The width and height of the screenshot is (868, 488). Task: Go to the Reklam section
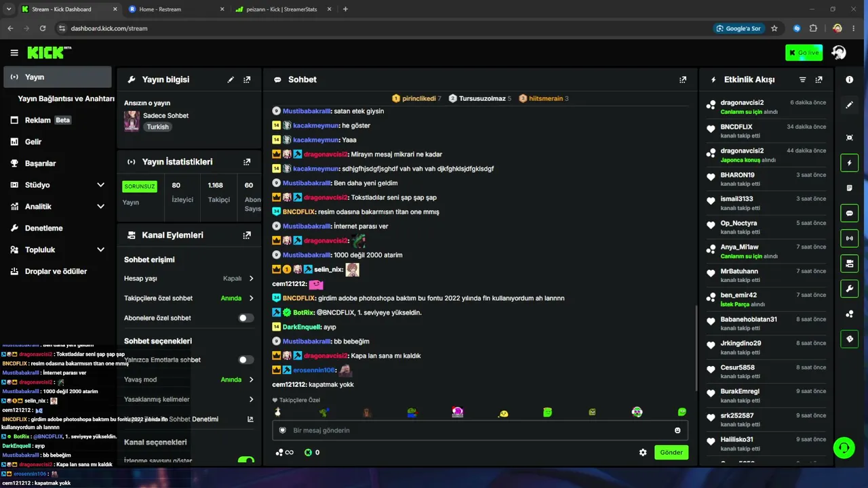[58, 120]
